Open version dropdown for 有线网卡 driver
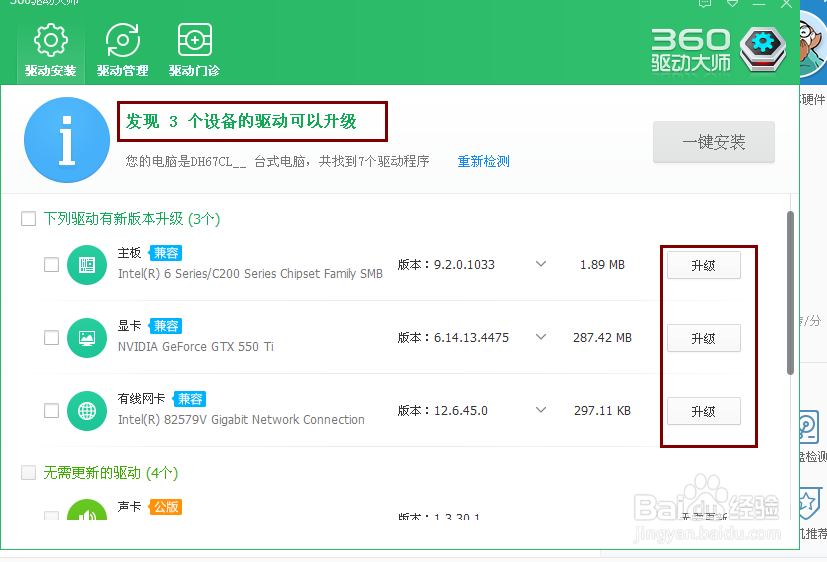 [541, 410]
